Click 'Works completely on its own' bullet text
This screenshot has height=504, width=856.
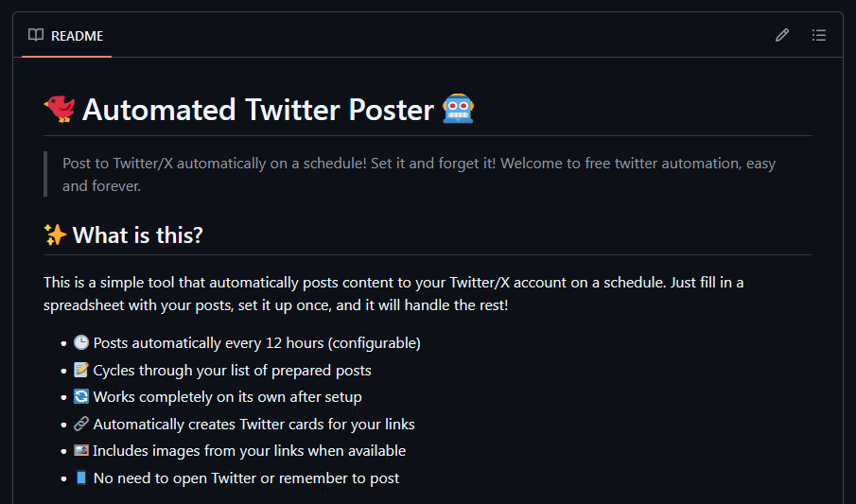227,397
